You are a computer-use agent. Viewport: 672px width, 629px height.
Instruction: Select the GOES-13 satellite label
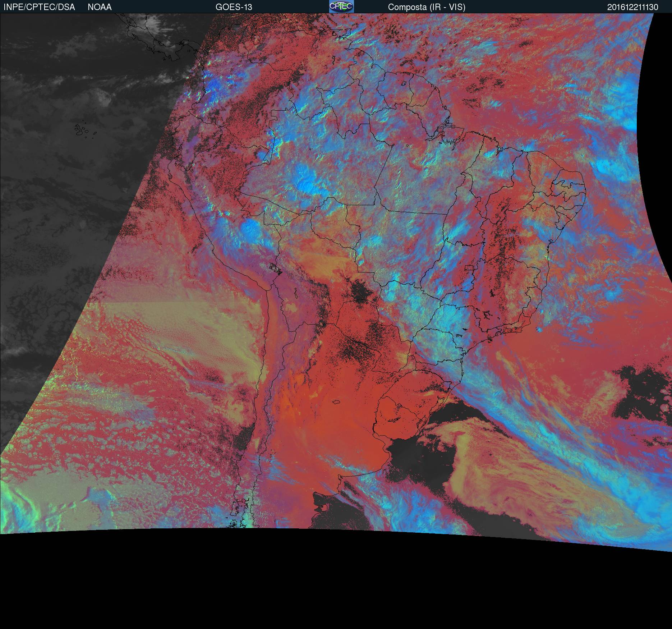pyautogui.click(x=234, y=7)
